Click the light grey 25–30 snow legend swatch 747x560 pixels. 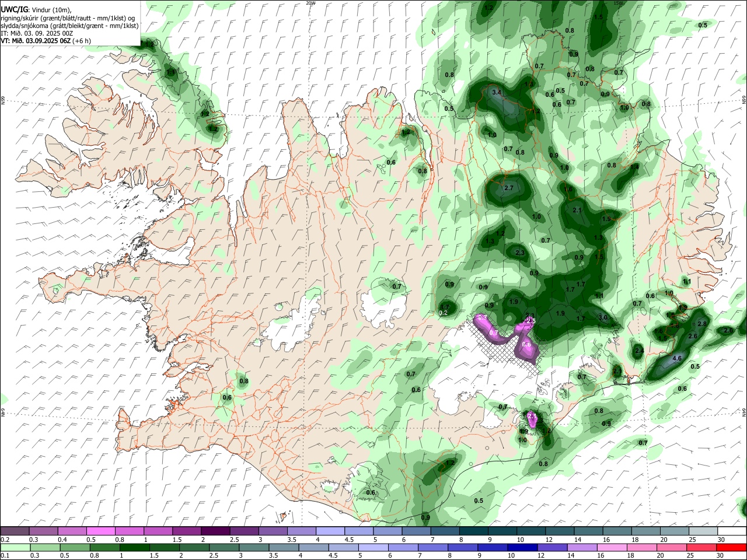pyautogui.click(x=703, y=531)
